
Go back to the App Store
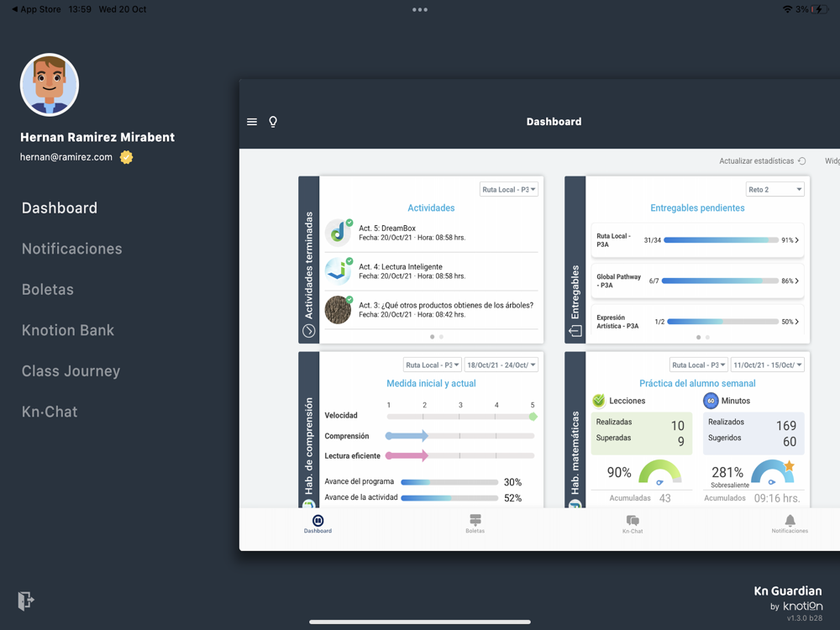pos(36,9)
